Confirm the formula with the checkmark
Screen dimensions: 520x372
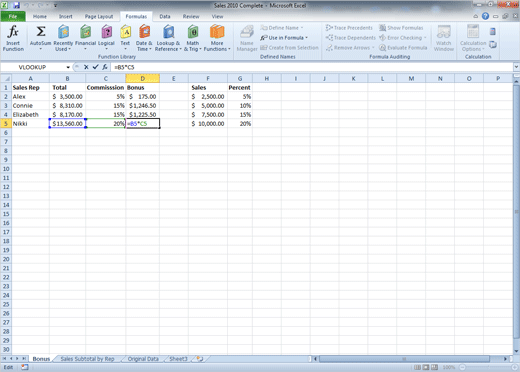click(95, 67)
